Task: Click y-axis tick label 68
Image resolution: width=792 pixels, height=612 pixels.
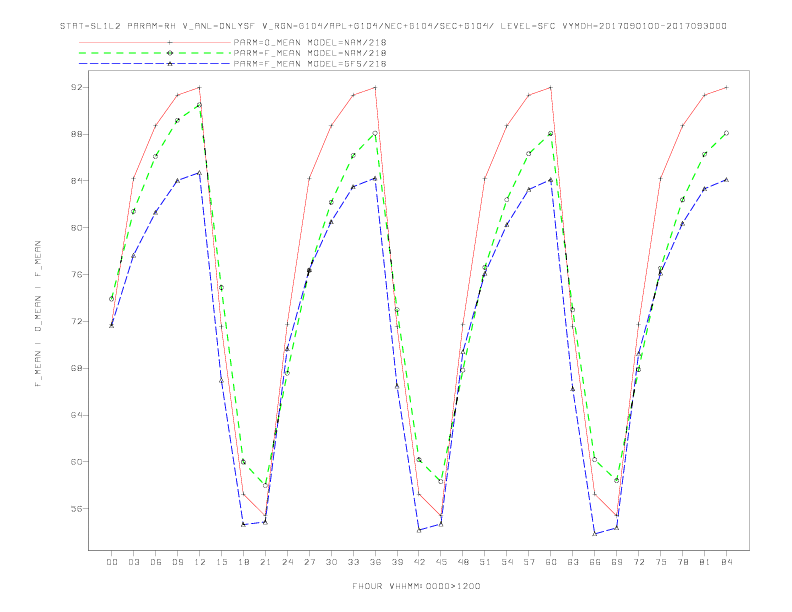Action: 76,368
